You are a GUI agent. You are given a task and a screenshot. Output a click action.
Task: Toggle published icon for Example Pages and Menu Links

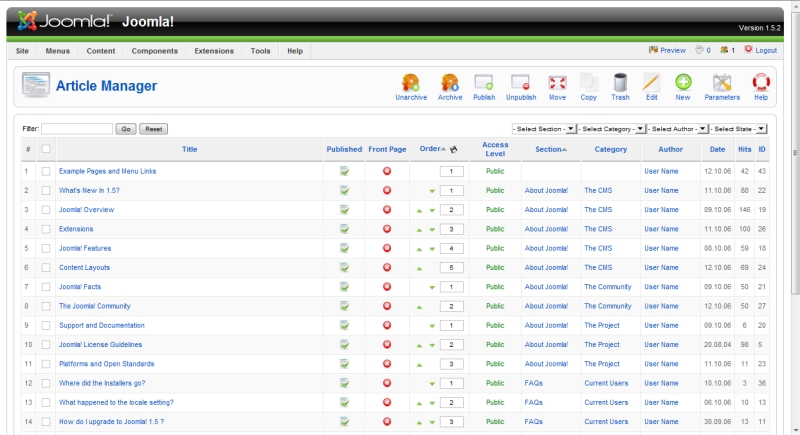344,171
